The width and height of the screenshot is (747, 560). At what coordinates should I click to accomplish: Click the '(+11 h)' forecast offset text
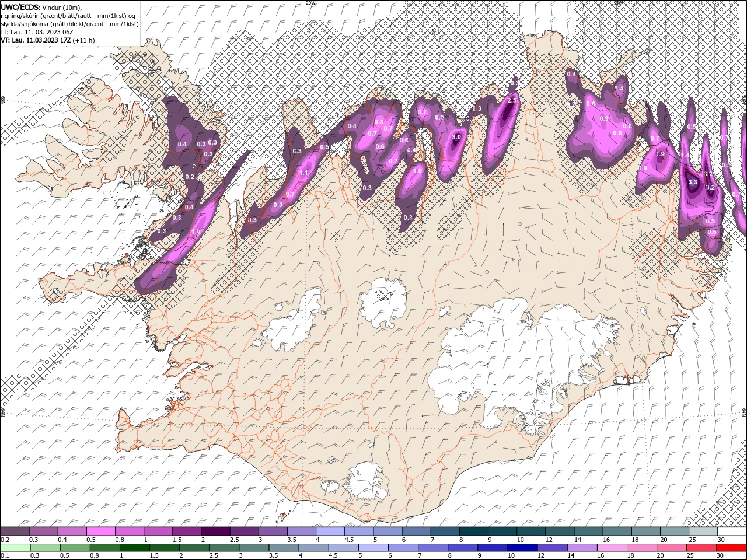(84, 40)
